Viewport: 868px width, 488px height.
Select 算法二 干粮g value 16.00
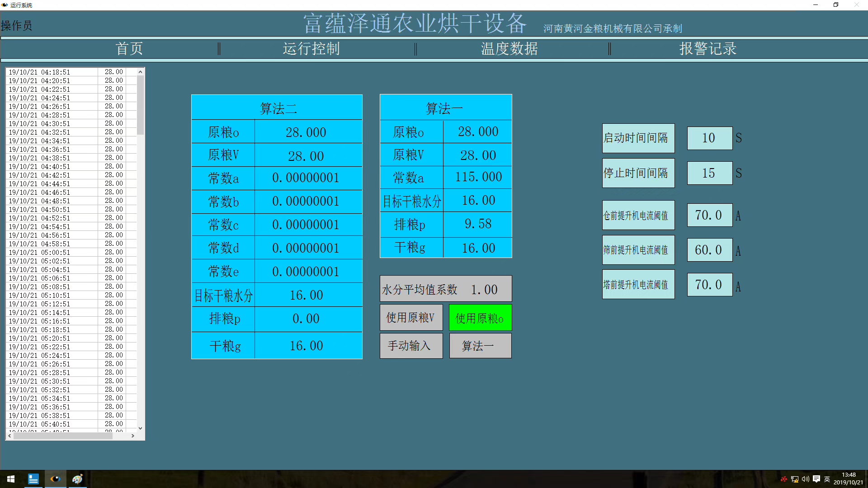308,346
